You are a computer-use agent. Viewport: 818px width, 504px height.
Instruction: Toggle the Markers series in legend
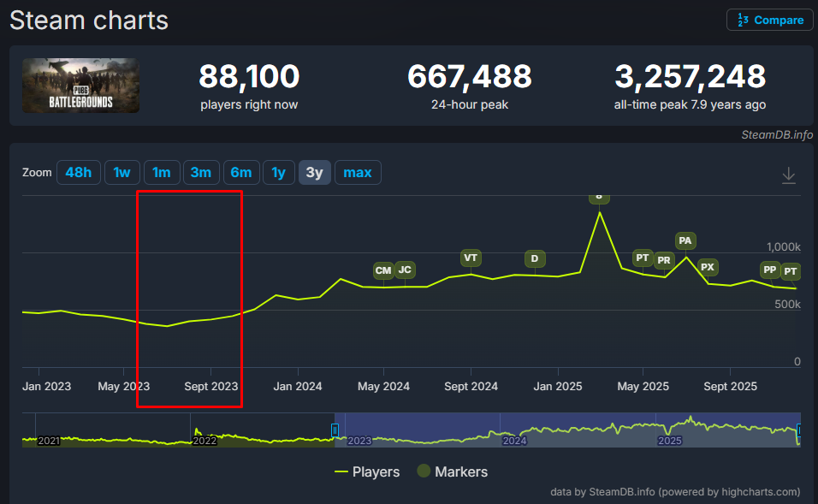pyautogui.click(x=453, y=471)
